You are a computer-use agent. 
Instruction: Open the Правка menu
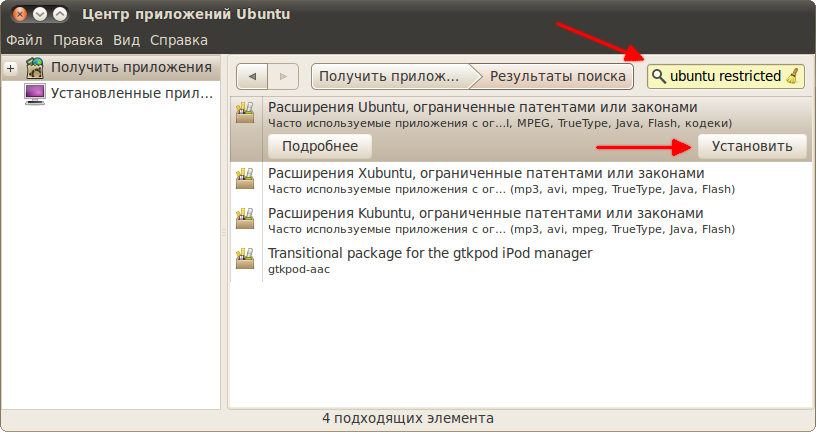tap(78, 40)
